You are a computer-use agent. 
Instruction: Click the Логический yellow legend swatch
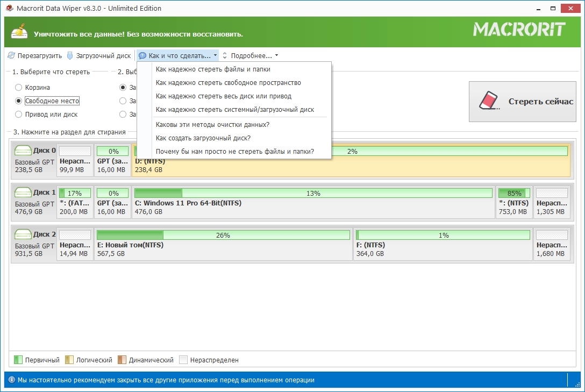[x=69, y=360]
